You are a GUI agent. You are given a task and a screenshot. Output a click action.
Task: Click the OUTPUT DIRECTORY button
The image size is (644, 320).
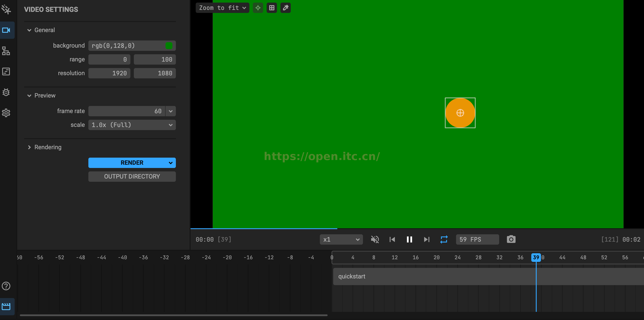tap(132, 177)
